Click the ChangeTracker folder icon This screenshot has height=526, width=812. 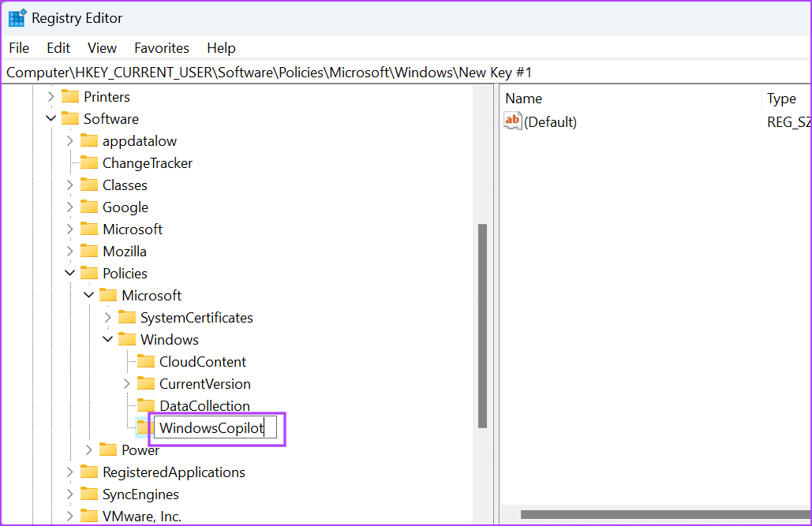89,163
